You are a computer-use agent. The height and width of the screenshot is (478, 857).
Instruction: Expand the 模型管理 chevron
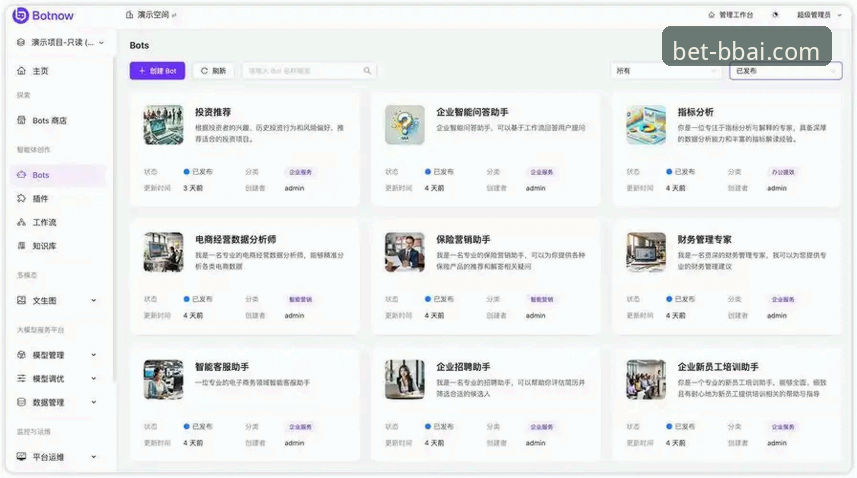93,355
